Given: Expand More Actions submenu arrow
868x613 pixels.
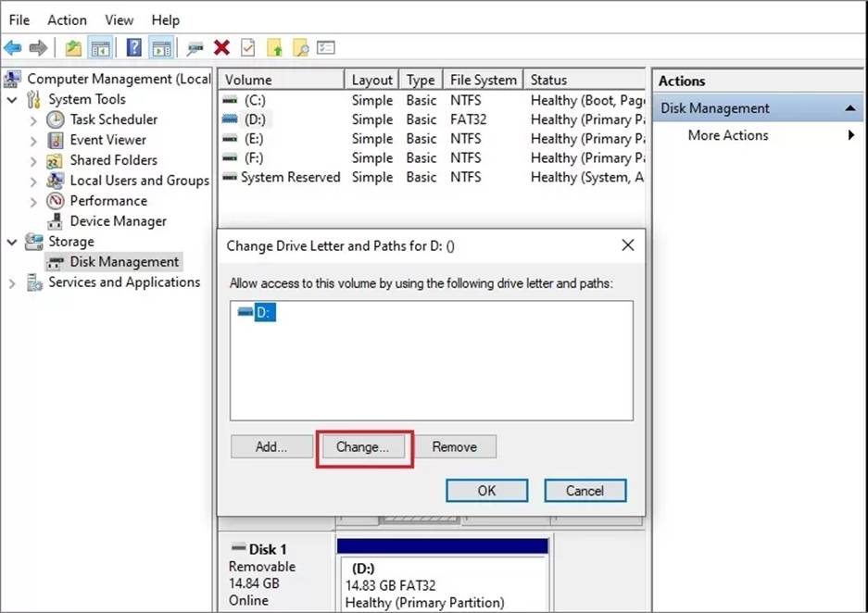Looking at the screenshot, I should tap(850, 135).
